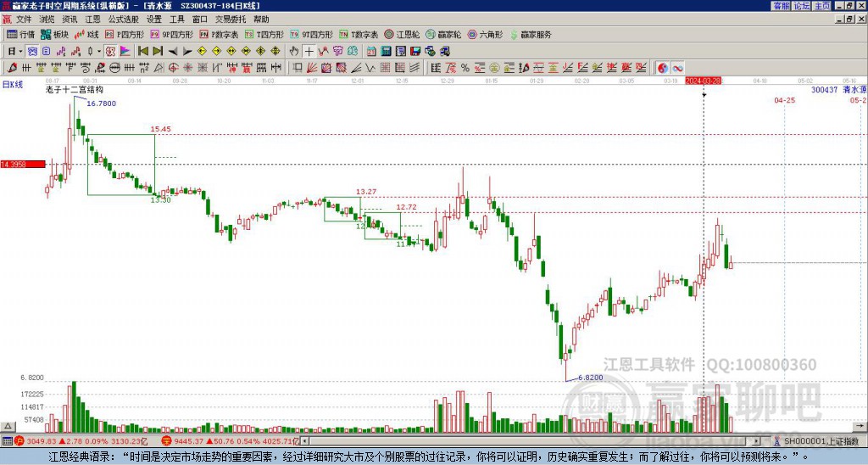The width and height of the screenshot is (868, 465).
Task: Click the colored flag icon
Action: point(125,52)
